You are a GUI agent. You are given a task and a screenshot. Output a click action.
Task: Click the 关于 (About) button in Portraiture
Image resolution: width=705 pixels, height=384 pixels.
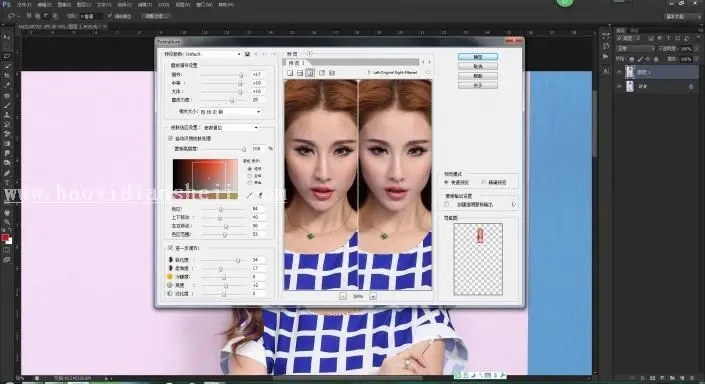tap(477, 85)
